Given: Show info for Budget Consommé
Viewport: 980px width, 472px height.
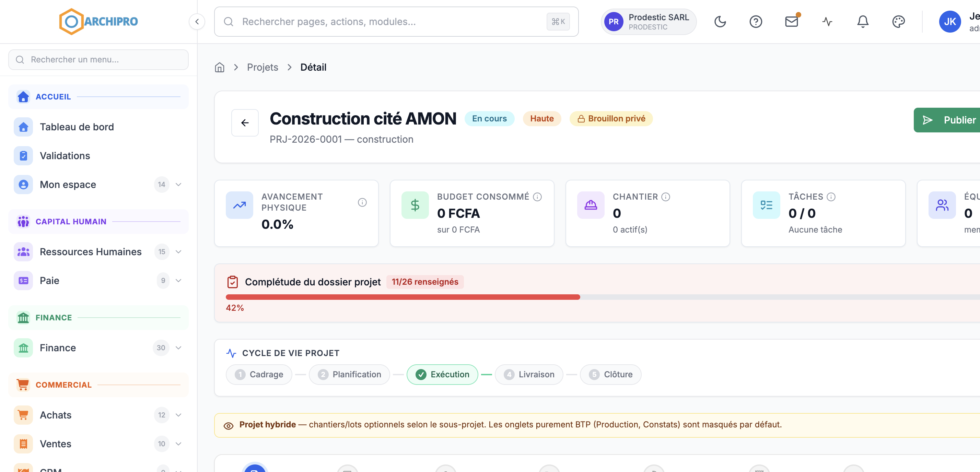Looking at the screenshot, I should pyautogui.click(x=537, y=197).
